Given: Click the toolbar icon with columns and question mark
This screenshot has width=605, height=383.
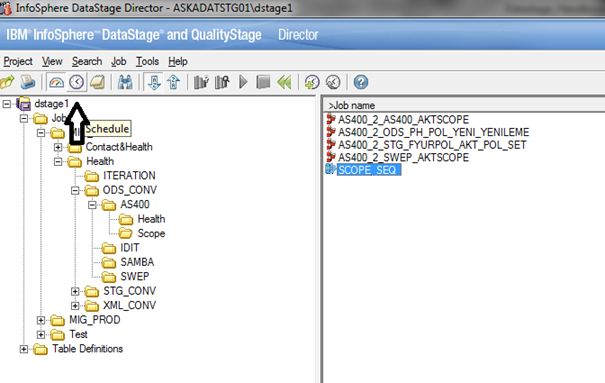Looking at the screenshot, I should coord(201,82).
